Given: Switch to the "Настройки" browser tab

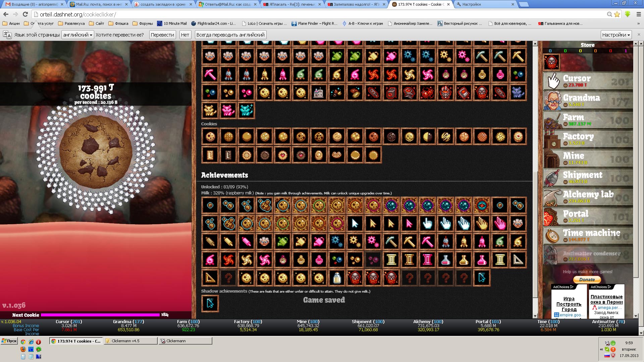Looking at the screenshot, I should (x=485, y=4).
